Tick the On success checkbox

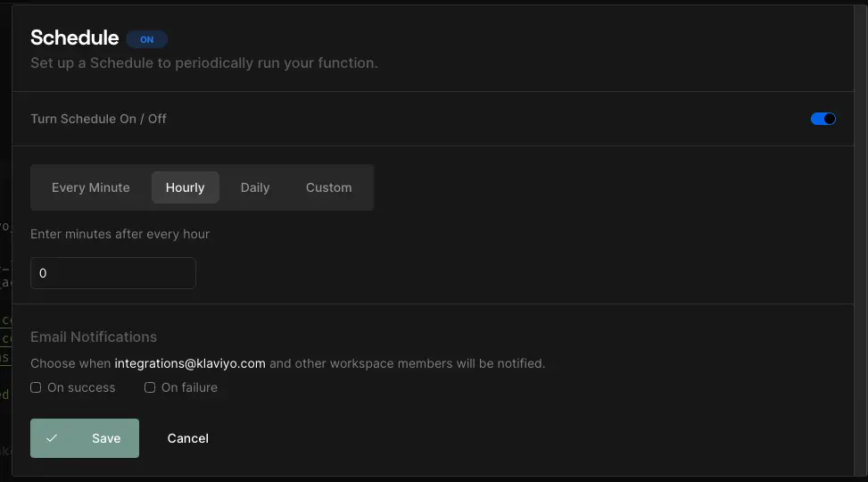(36, 387)
